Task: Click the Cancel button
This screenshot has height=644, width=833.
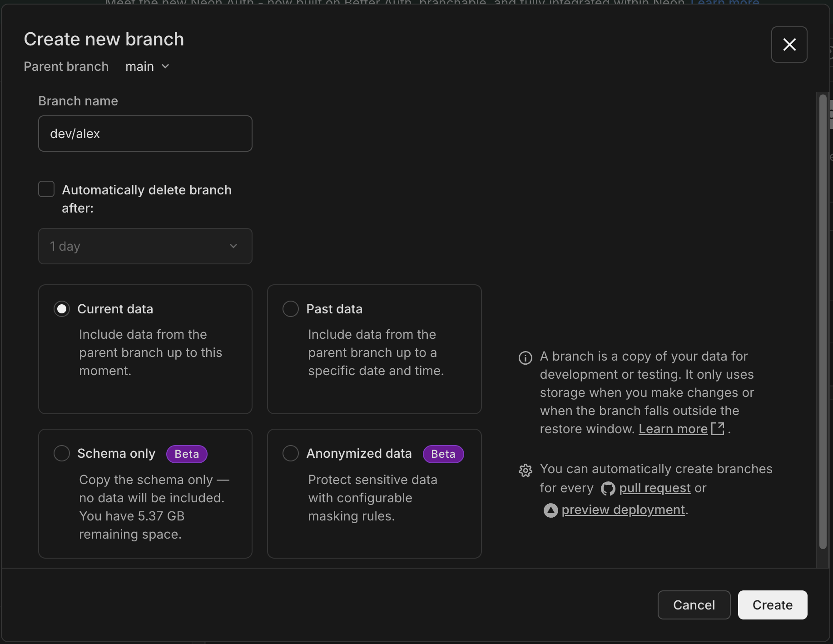Action: click(x=694, y=604)
